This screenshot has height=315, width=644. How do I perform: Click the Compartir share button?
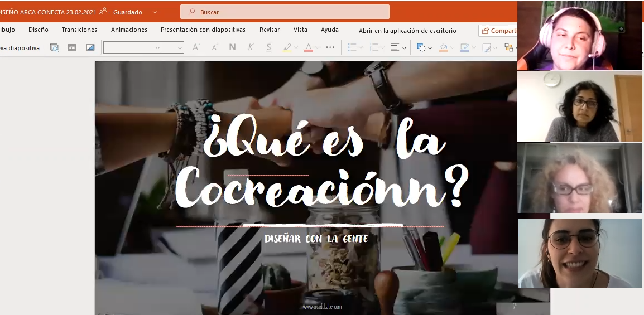(498, 31)
